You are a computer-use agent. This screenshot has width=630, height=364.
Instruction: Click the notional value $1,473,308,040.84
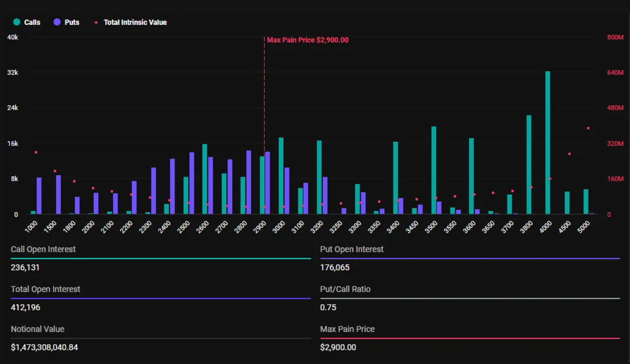[44, 348]
